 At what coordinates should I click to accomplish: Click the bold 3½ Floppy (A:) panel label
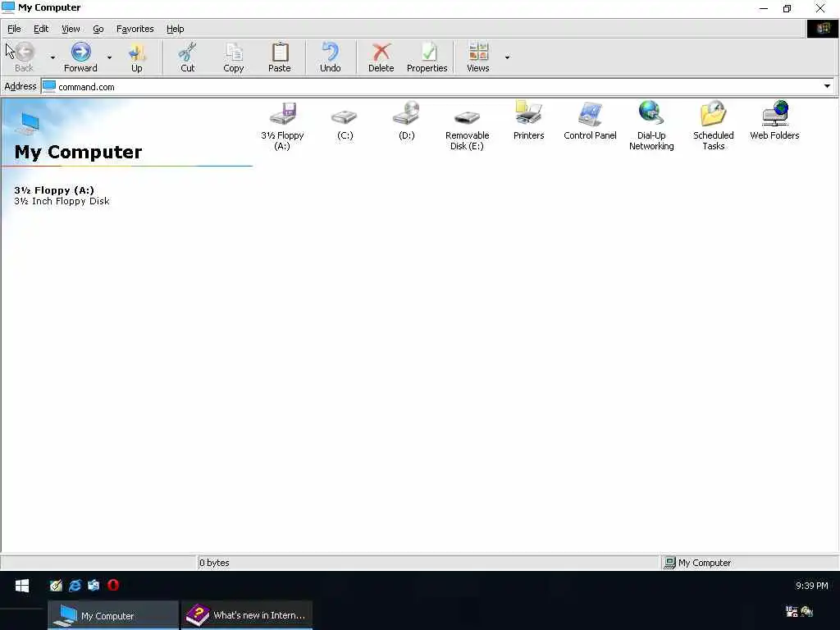coord(54,190)
